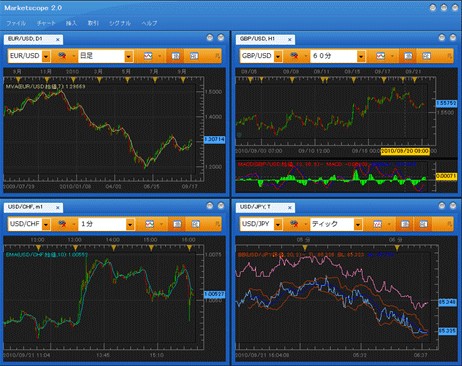Click the chart type icon in GBP/USD toolbar
The image size is (462, 366).
click(x=380, y=56)
